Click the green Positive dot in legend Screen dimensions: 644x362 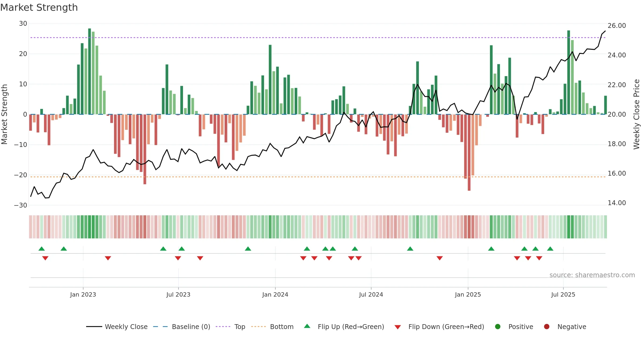click(x=498, y=327)
